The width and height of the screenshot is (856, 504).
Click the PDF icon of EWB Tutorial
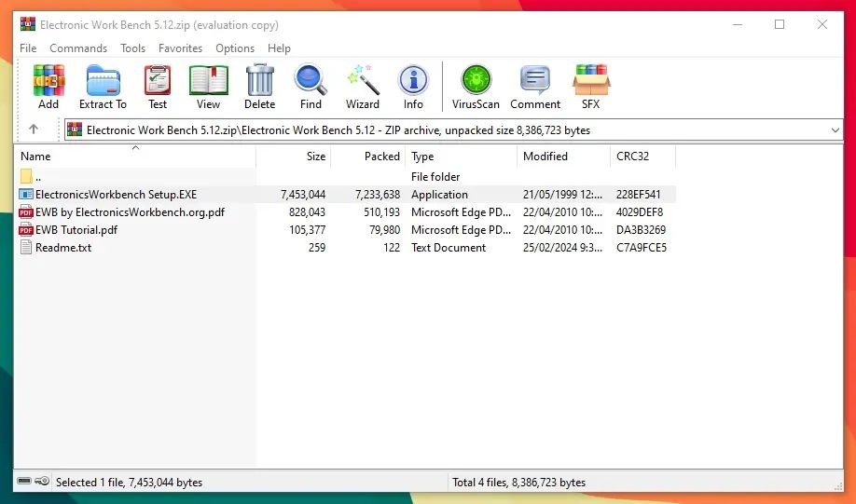pyautogui.click(x=26, y=229)
